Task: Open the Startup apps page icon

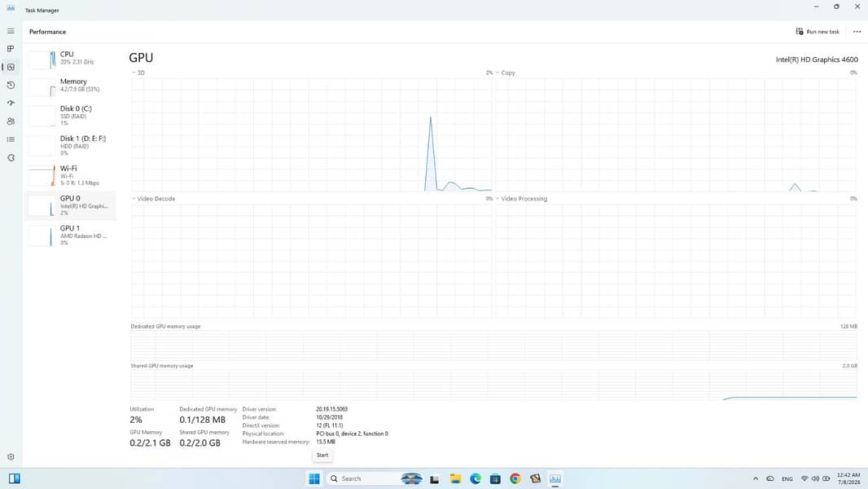Action: click(x=11, y=103)
